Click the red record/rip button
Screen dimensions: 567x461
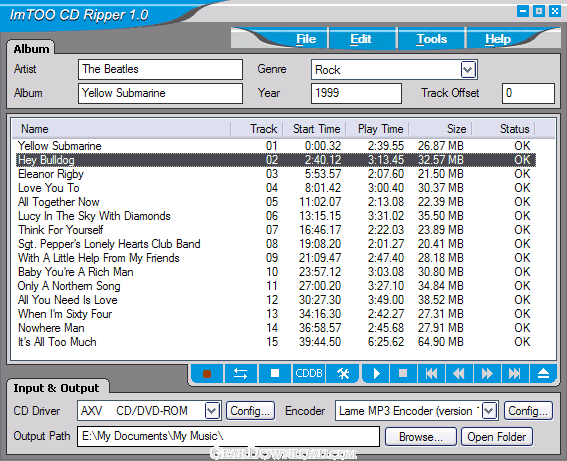click(207, 374)
